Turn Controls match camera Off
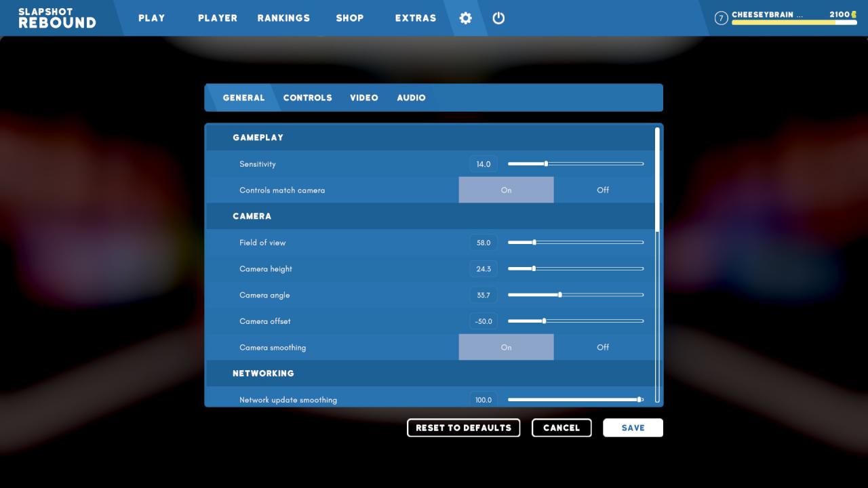 (602, 190)
